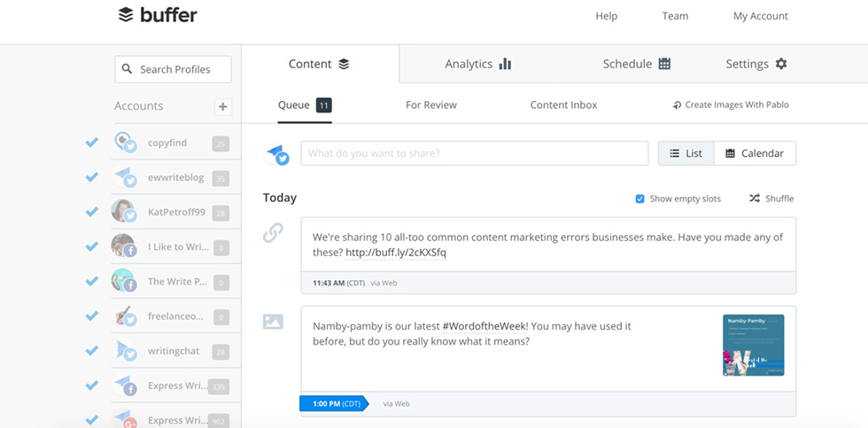Select the KatPetroff99 avatar
The height and width of the screenshot is (428, 868).
125,212
